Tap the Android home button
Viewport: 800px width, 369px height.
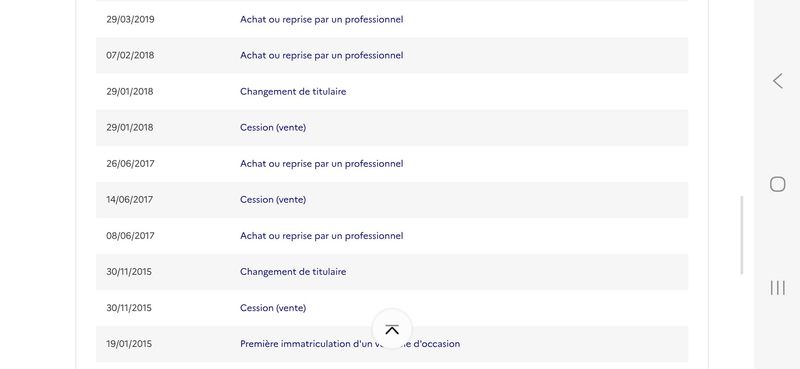tap(778, 184)
